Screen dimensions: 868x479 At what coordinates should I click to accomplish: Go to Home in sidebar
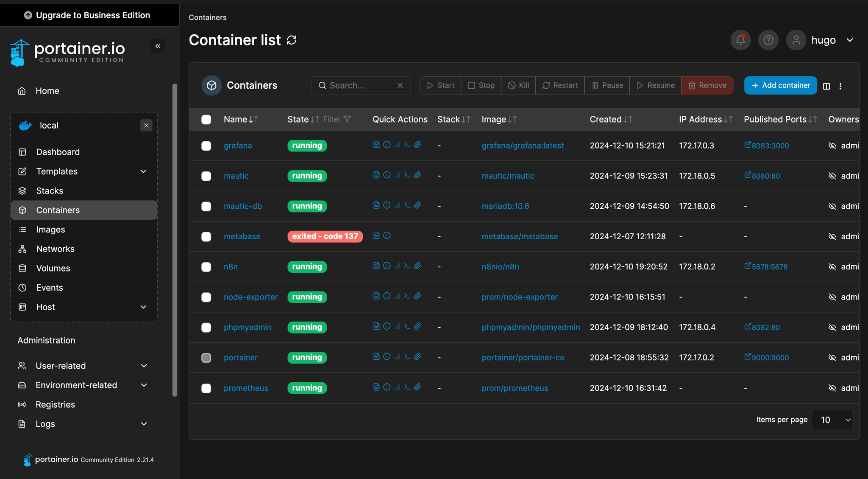47,91
